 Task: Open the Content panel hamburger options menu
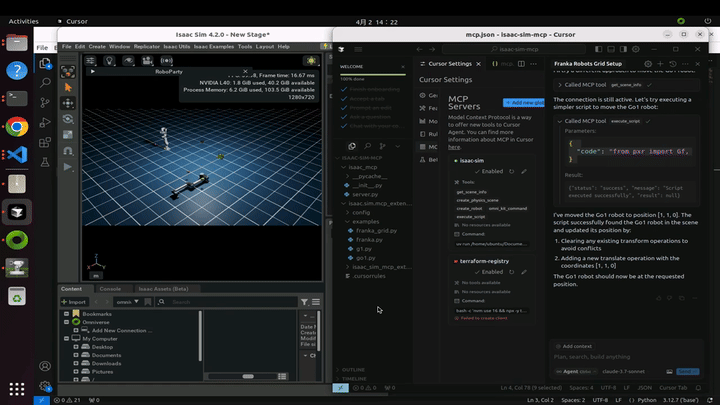316,302
